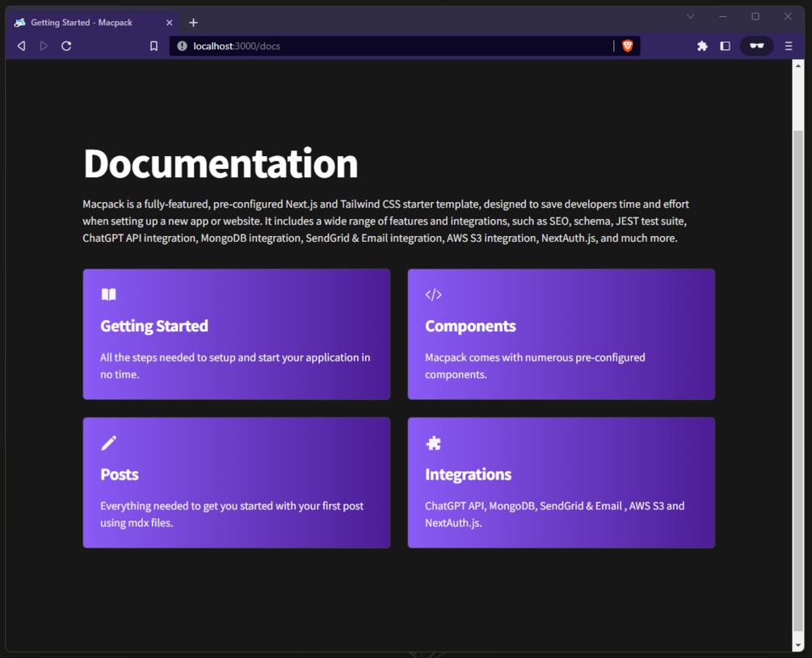Click the sunglasses private window button
This screenshot has height=658, width=812.
pyautogui.click(x=756, y=46)
